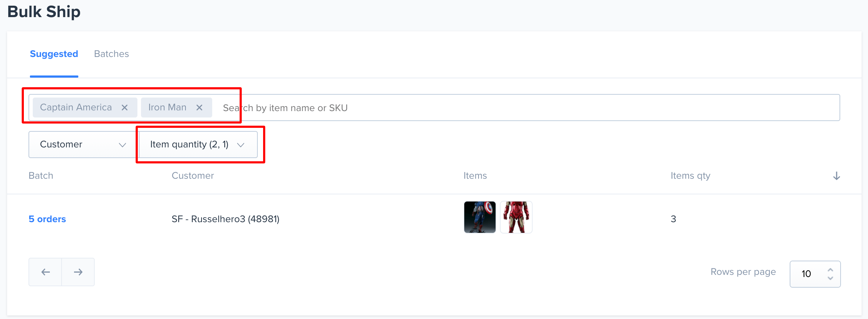Click the previous page arrow
The width and height of the screenshot is (868, 319).
click(45, 272)
